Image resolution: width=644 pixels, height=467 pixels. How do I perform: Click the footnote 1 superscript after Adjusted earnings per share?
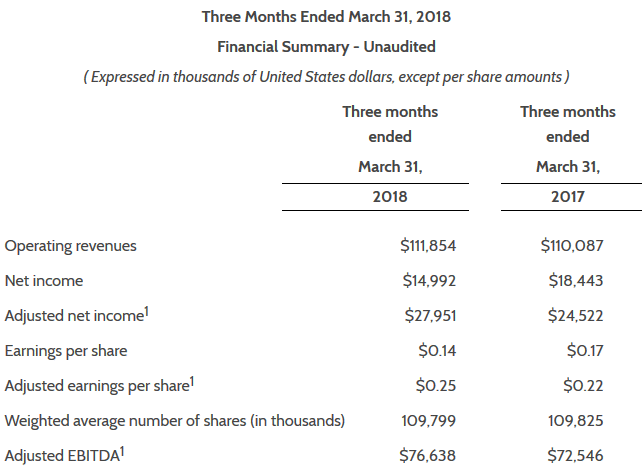[190, 381]
